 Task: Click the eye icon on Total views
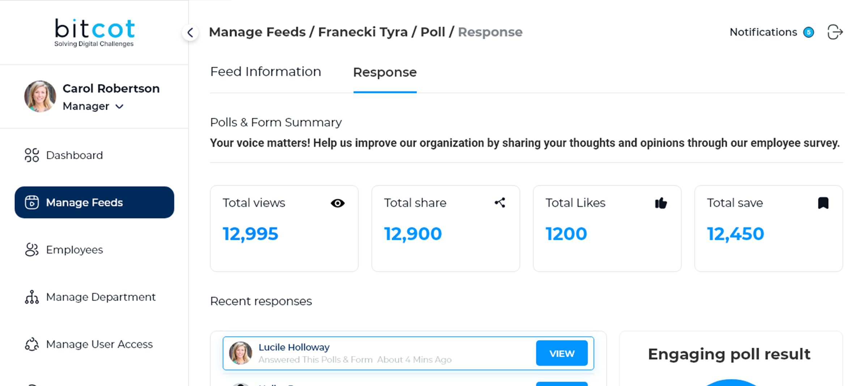point(337,203)
